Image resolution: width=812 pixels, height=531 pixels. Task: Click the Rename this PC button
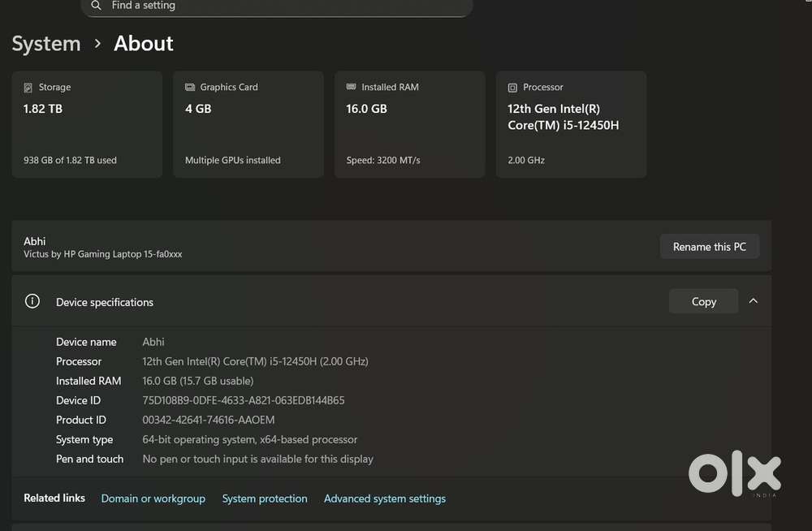(710, 246)
